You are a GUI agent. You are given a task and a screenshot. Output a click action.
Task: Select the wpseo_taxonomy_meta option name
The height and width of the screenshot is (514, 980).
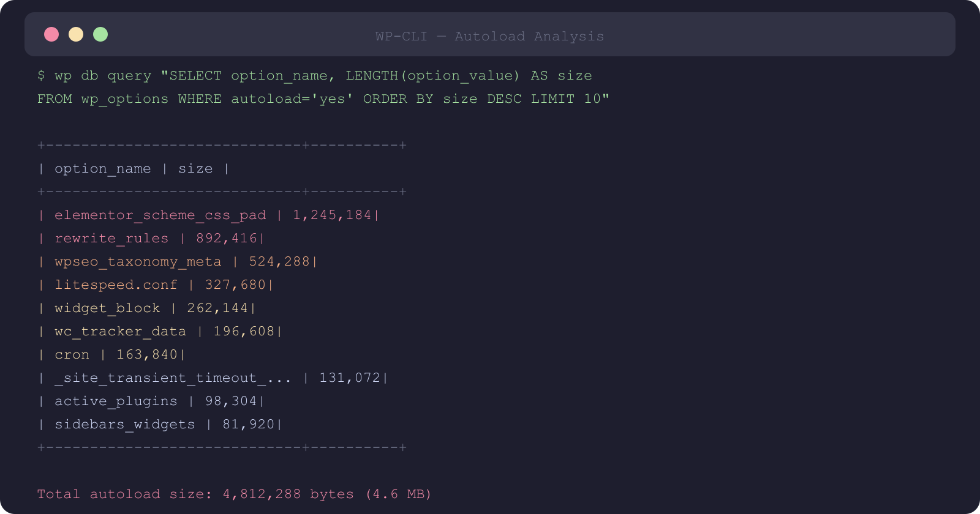(138, 261)
